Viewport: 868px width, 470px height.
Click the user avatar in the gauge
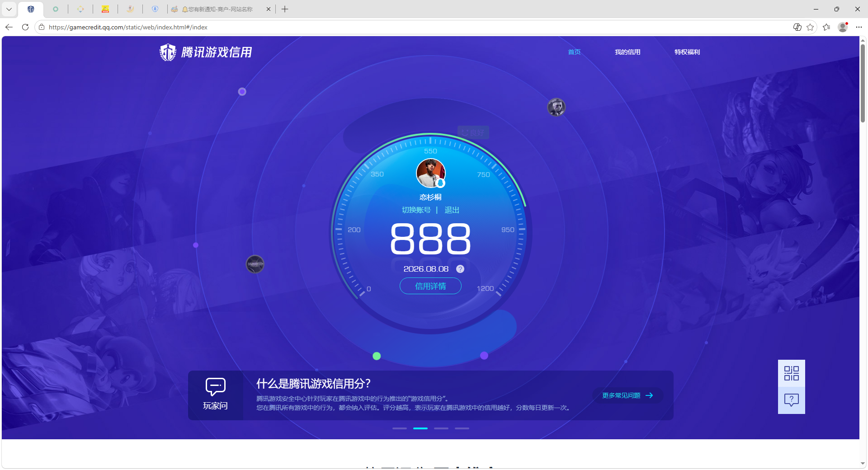431,173
